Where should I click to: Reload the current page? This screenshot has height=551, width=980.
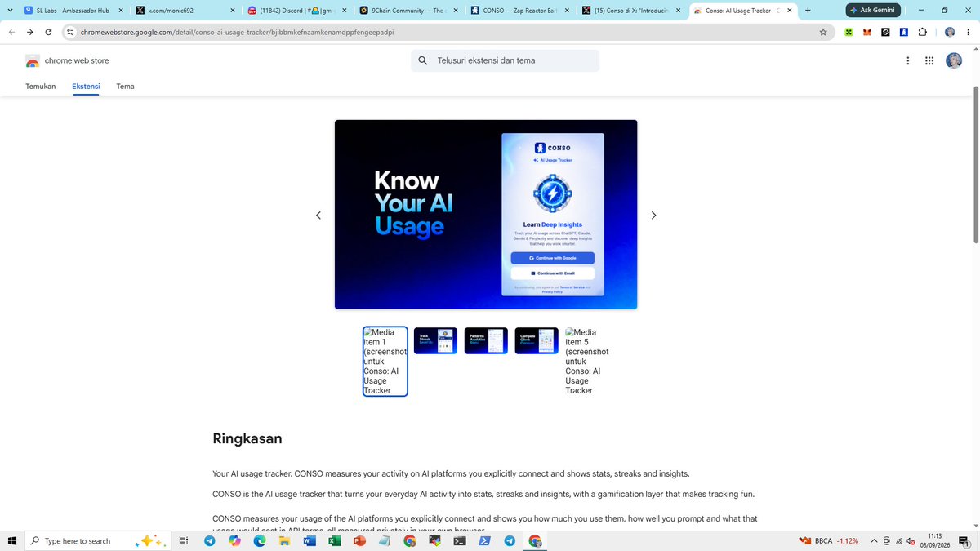pos(49,32)
